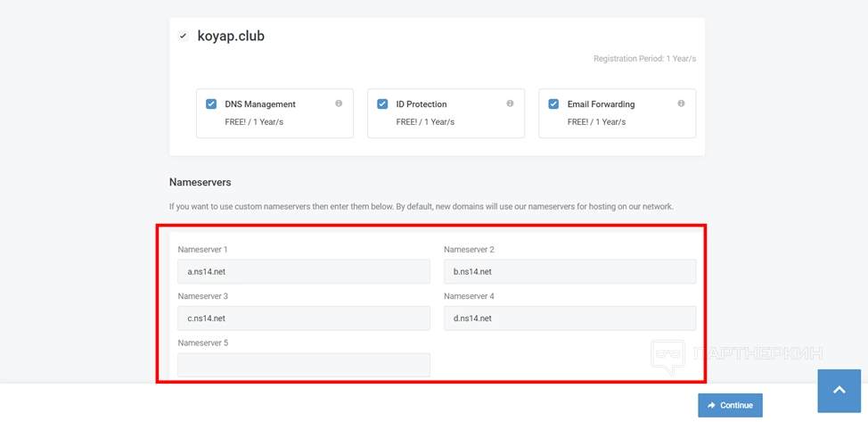Click the scroll-to-top arrow button
This screenshot has height=422, width=868.
pyautogui.click(x=839, y=390)
